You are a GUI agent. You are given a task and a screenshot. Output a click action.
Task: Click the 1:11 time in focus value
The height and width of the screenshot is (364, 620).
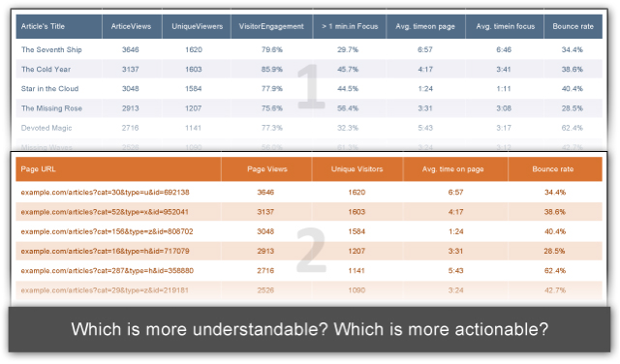point(504,89)
